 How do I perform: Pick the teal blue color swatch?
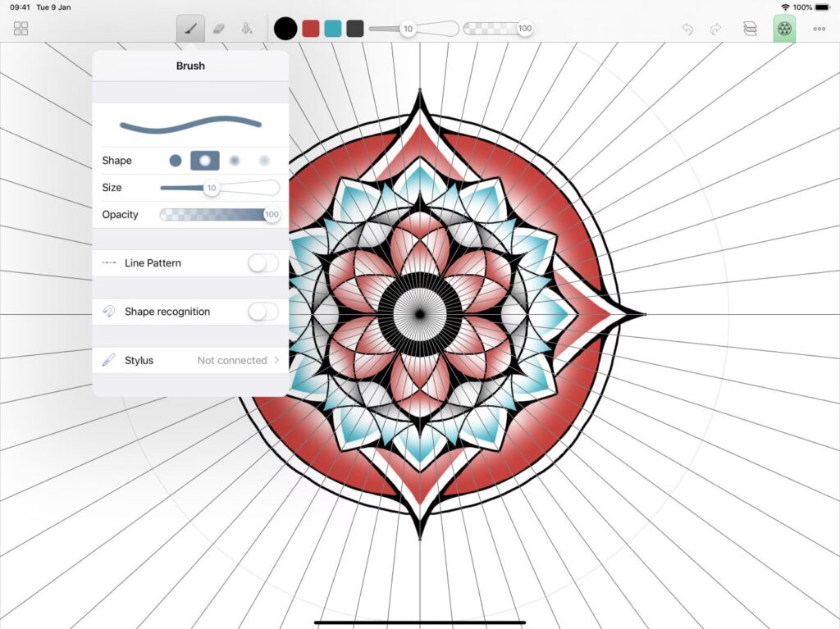(x=333, y=29)
